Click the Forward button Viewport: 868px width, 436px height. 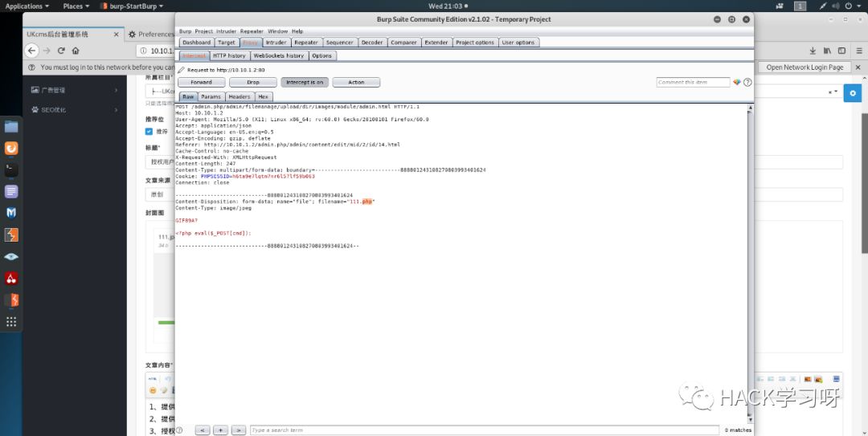tap(202, 83)
